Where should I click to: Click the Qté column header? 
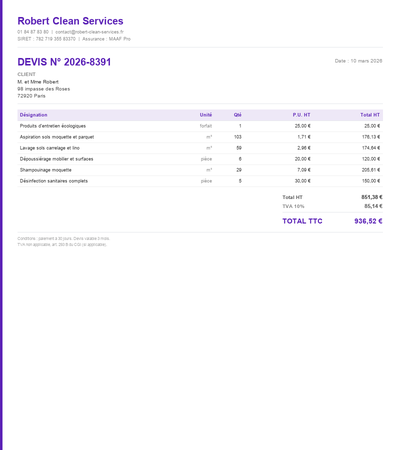pos(237,115)
